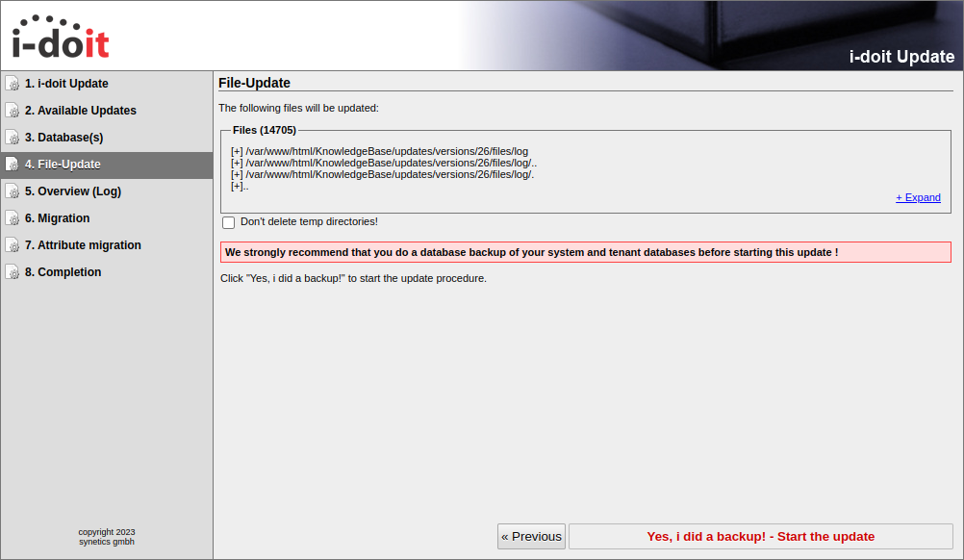Click the file path ending in log/.
Image resolution: width=964 pixels, height=560 pixels.
(x=382, y=174)
